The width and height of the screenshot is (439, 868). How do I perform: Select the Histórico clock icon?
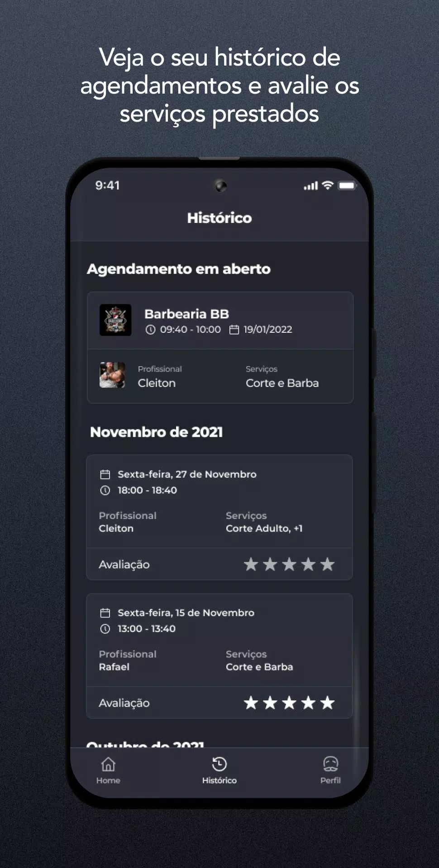point(219,764)
